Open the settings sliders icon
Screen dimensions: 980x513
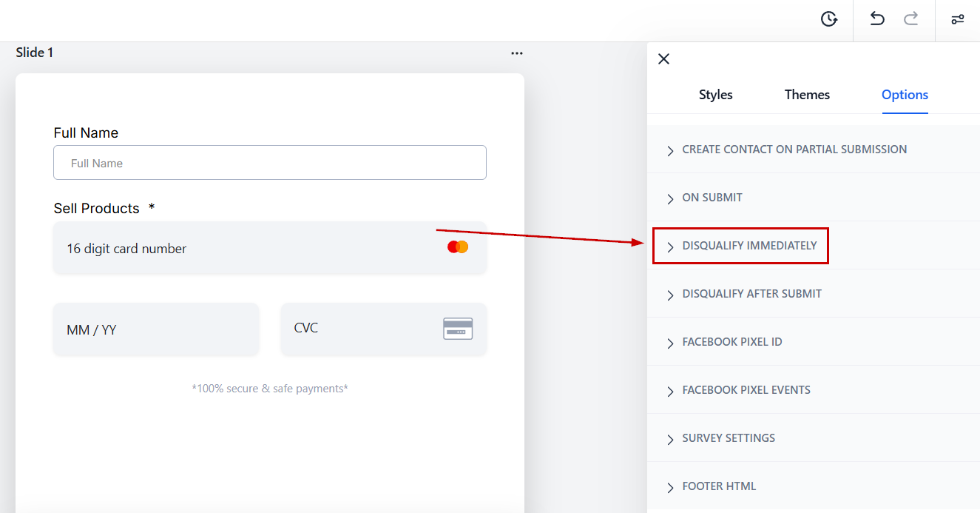[x=958, y=19]
